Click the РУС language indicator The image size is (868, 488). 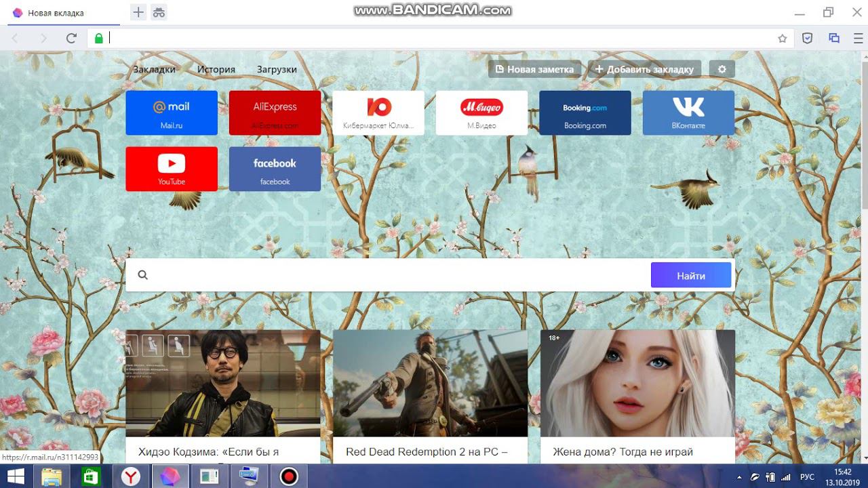coord(807,477)
